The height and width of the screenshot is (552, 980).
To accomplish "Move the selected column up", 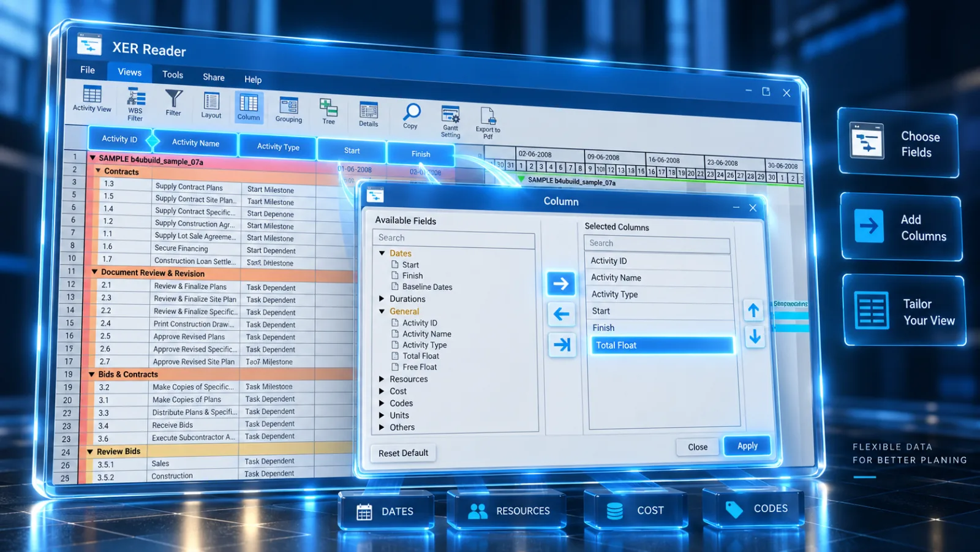I will tap(754, 311).
